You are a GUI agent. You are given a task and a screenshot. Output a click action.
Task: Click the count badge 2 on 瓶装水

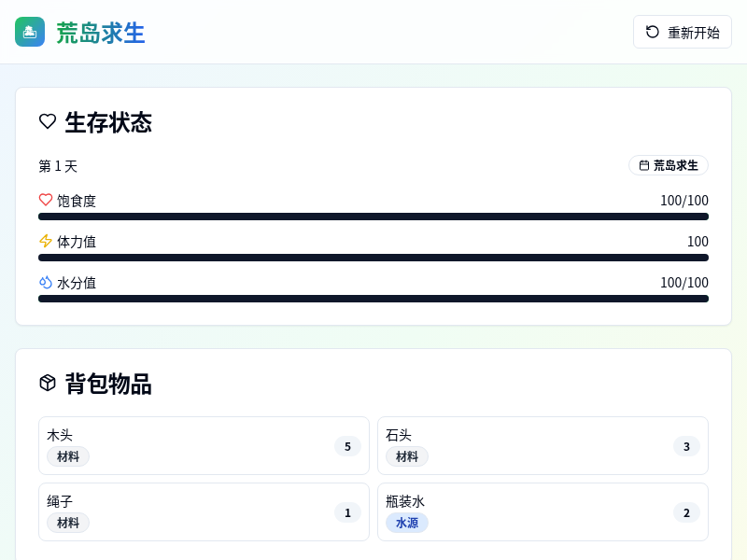686,512
